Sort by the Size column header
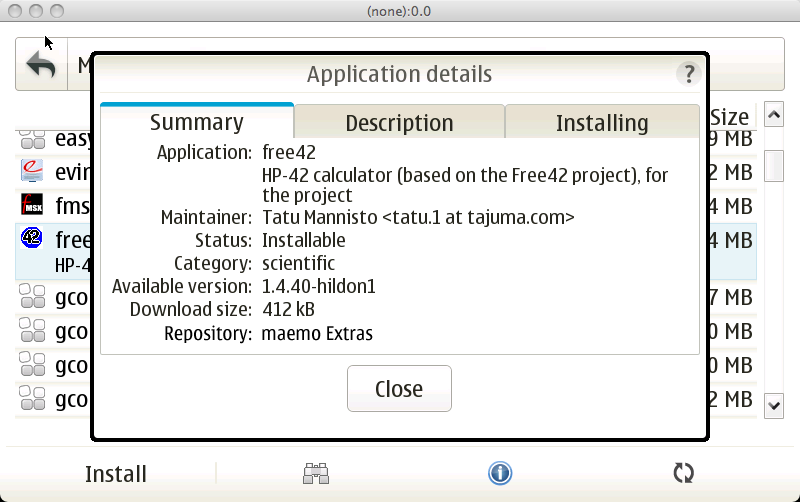 [x=730, y=117]
